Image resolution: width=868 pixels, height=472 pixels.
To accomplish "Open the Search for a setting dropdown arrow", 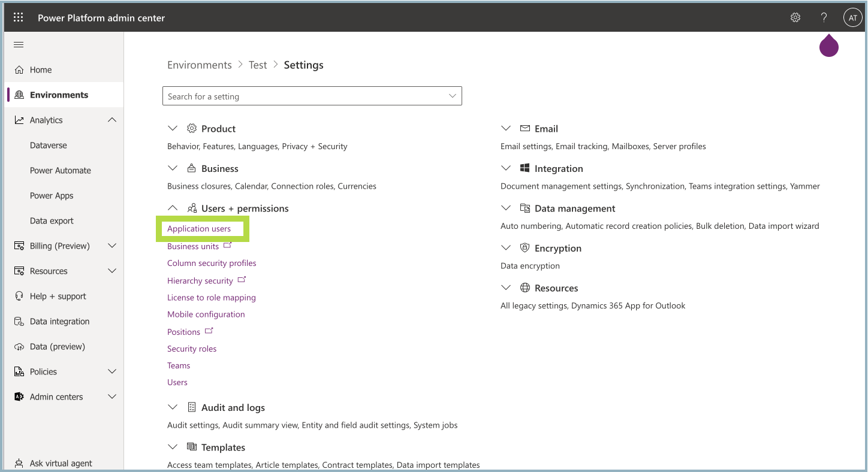I will [x=453, y=96].
